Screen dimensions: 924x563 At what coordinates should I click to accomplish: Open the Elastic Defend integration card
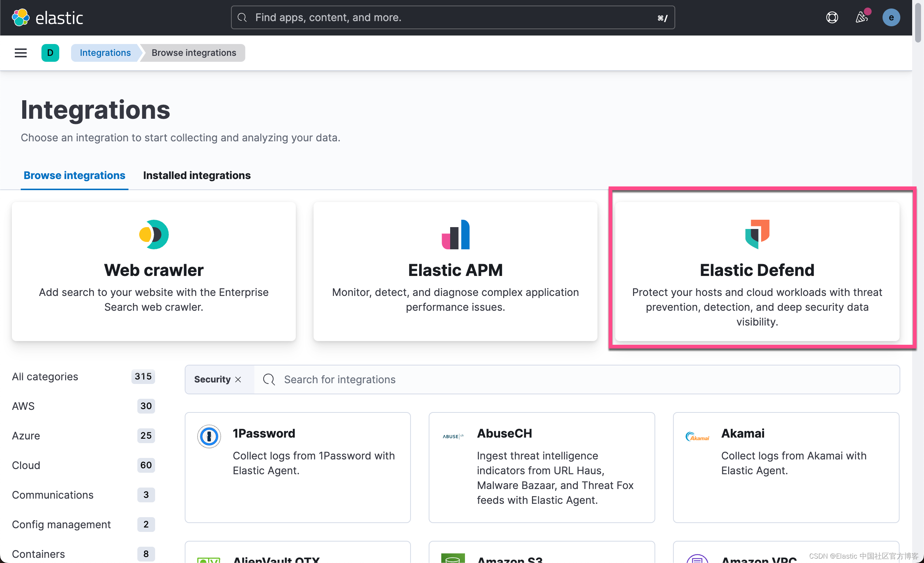(757, 272)
